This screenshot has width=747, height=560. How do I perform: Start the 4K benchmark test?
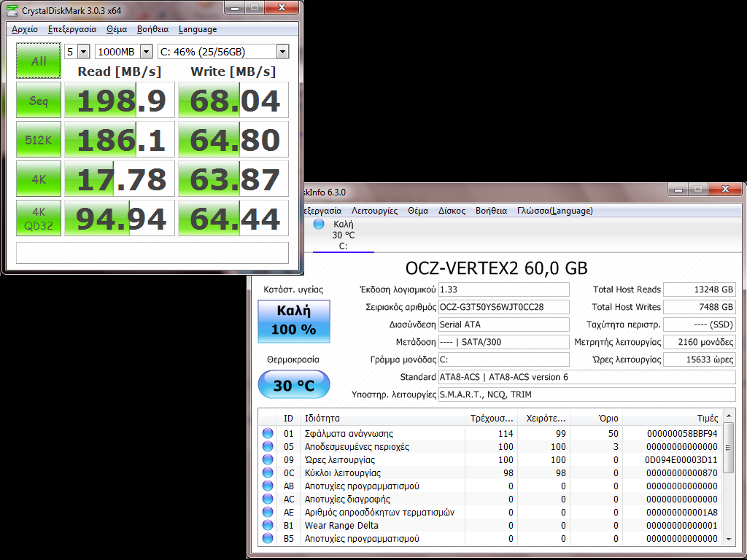coord(39,179)
